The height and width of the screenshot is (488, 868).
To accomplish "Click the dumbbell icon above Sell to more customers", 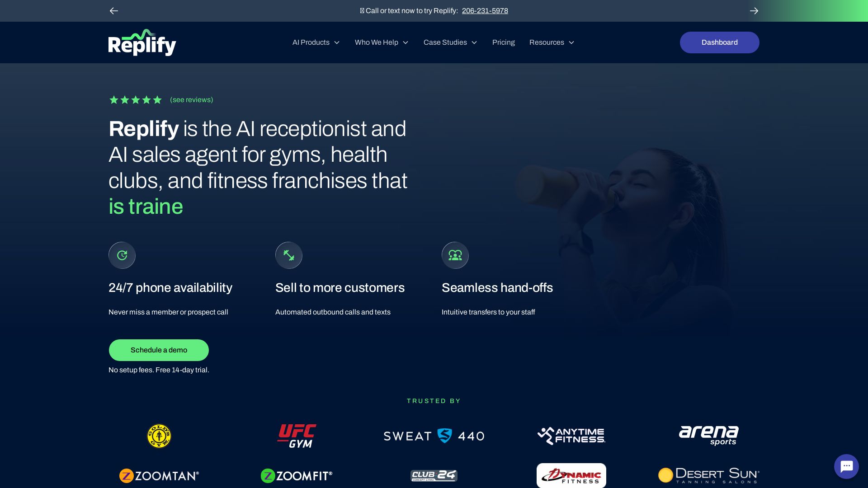I will tap(289, 255).
